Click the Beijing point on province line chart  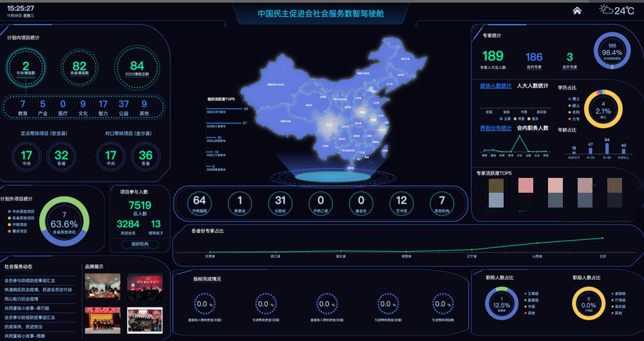[x=603, y=238]
